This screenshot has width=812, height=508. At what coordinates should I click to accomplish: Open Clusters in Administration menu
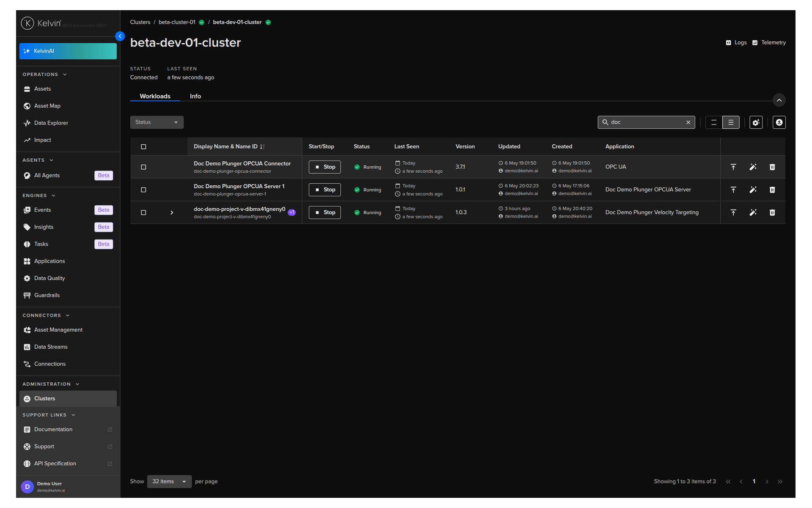pyautogui.click(x=68, y=399)
